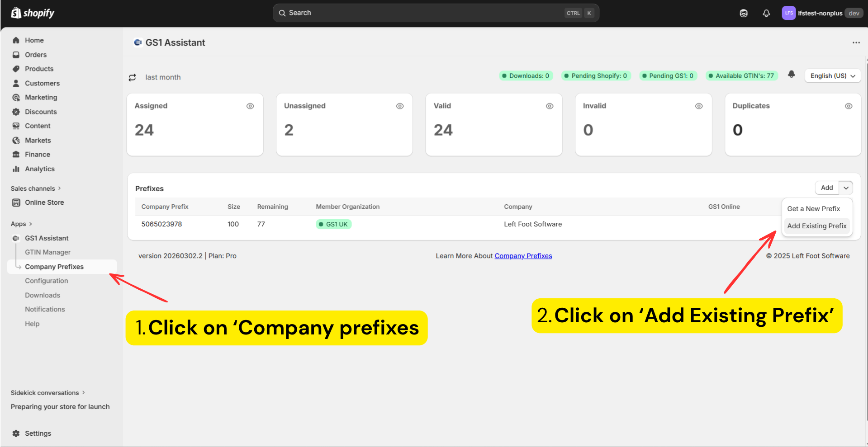Select Add Existing Prefix
Screen dimensions: 868x447
[x=817, y=226]
